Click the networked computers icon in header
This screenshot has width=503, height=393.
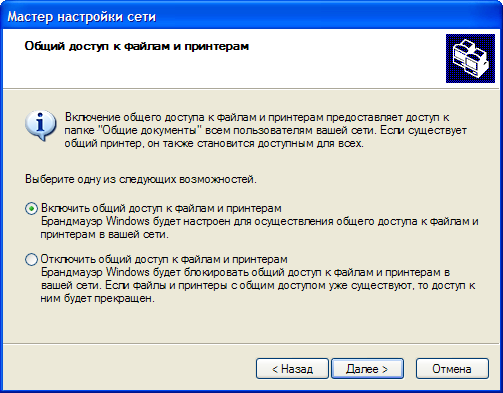[470, 58]
